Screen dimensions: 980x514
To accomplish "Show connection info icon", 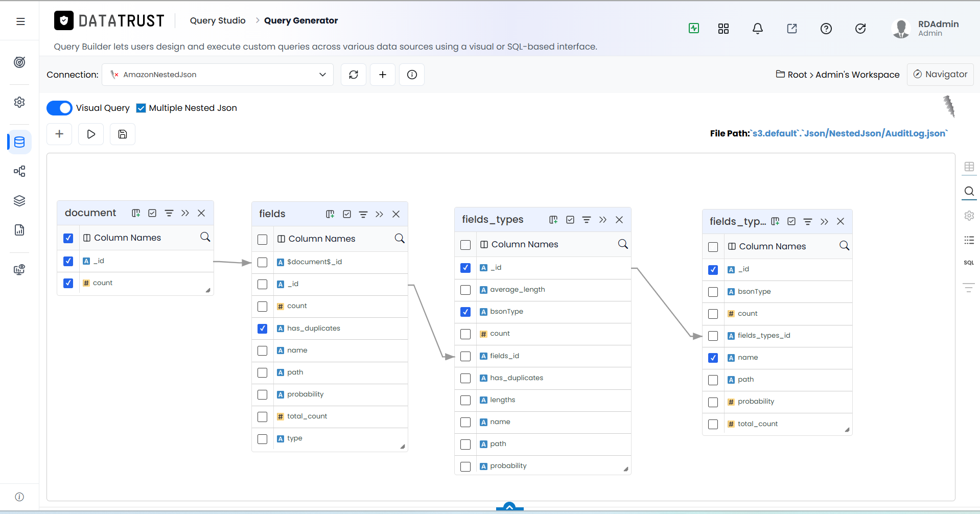I will click(412, 75).
